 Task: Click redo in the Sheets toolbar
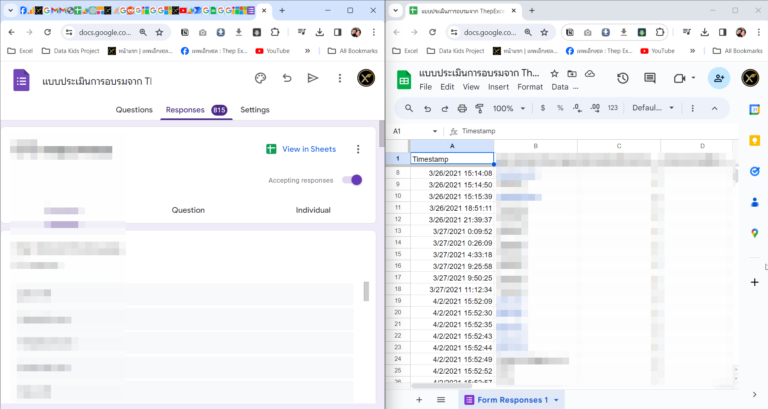445,108
